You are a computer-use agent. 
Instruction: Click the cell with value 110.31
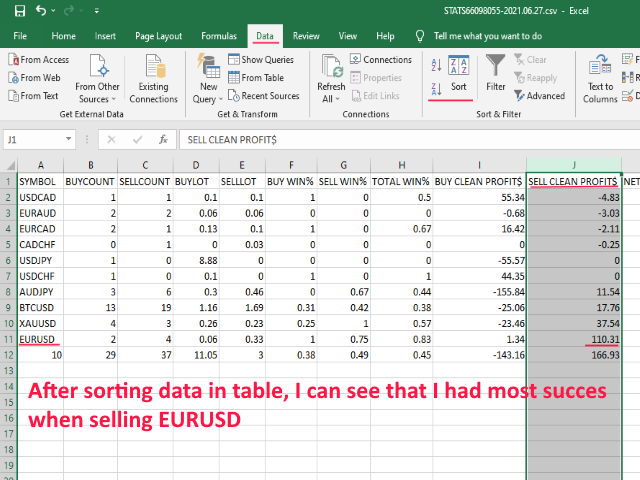[574, 339]
